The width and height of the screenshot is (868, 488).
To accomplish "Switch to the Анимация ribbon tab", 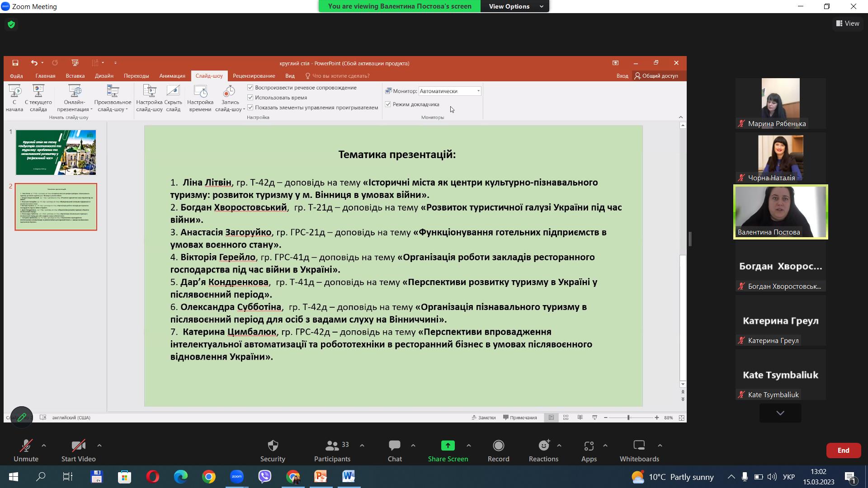I will coord(172,75).
